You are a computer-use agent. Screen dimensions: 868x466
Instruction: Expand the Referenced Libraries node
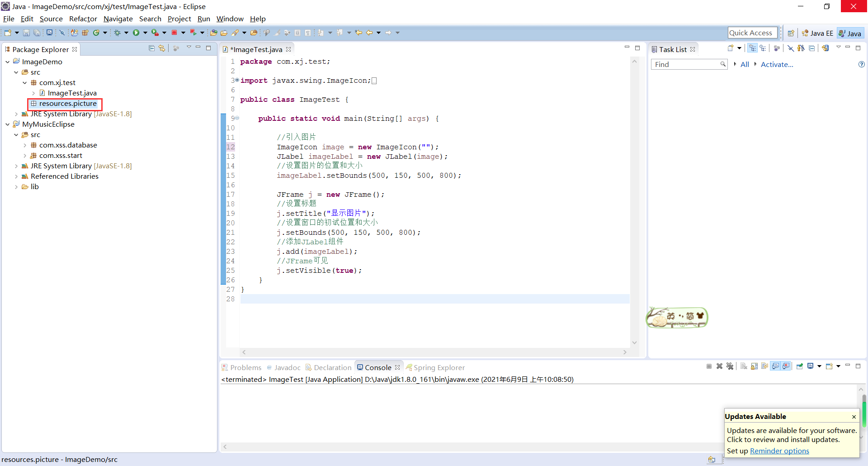point(16,176)
